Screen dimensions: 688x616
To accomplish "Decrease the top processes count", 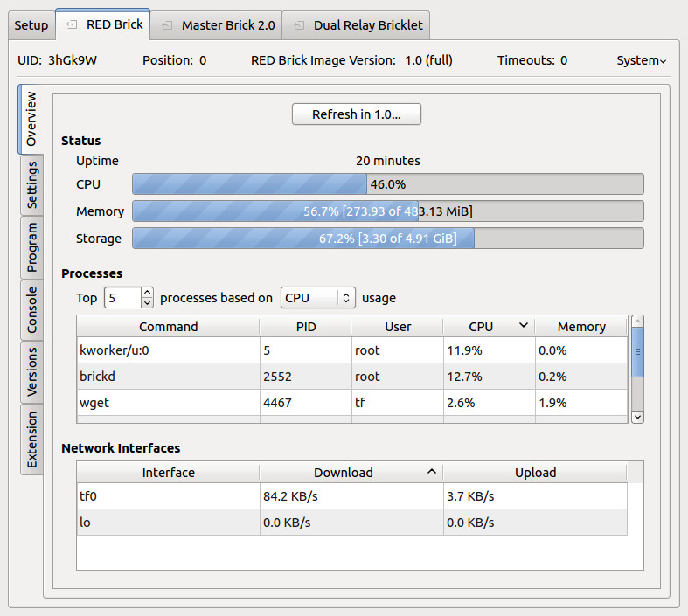I will [x=148, y=303].
